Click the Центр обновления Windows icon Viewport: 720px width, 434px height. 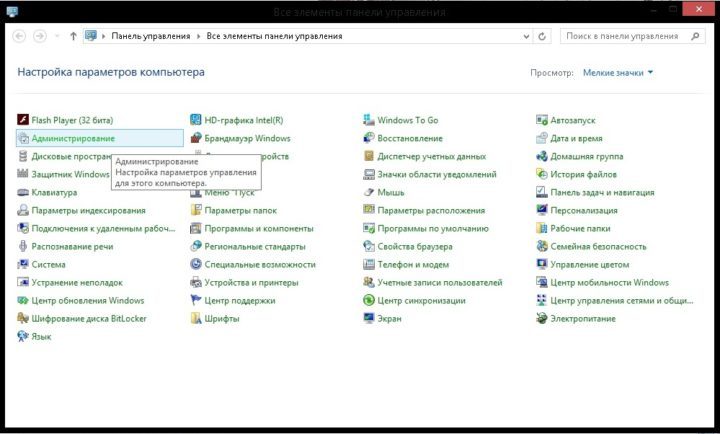[x=23, y=300]
